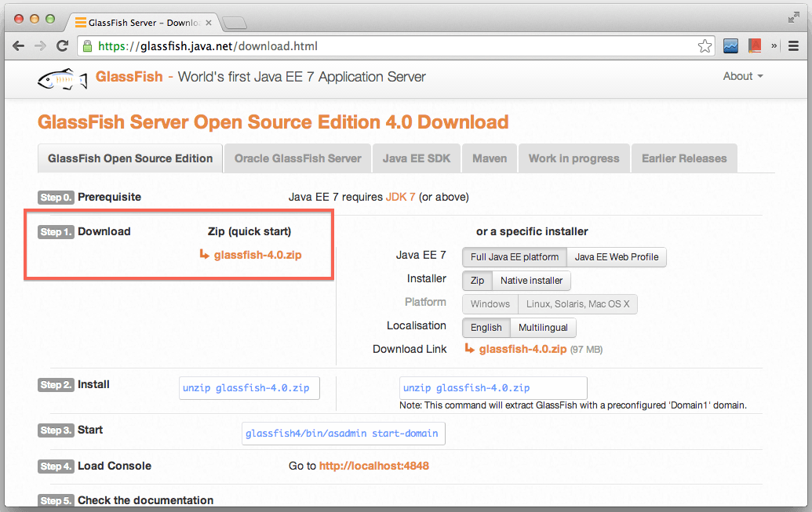The width and height of the screenshot is (812, 512).
Task: Click the 97 MB glassfish-4.0.zip download link
Action: (523, 350)
